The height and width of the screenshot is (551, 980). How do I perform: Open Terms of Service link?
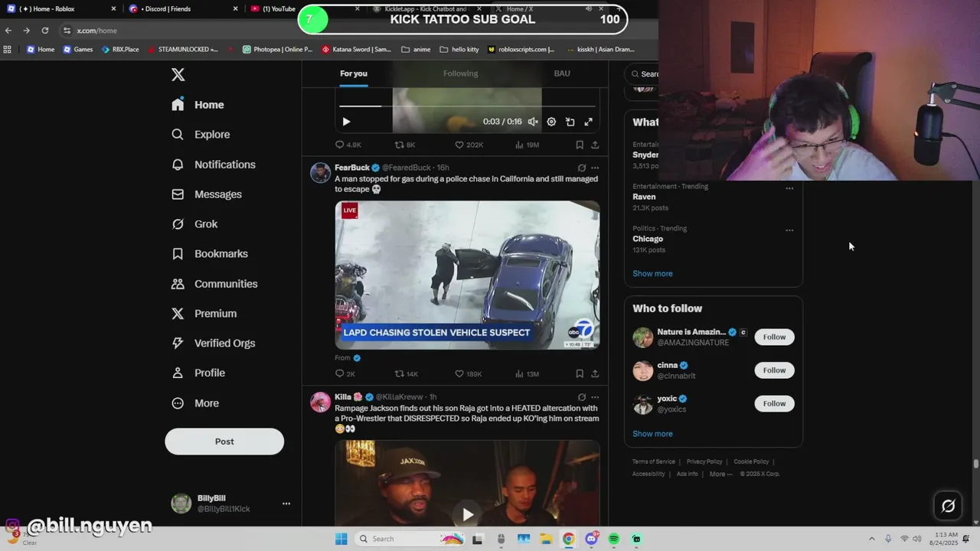[654, 461]
